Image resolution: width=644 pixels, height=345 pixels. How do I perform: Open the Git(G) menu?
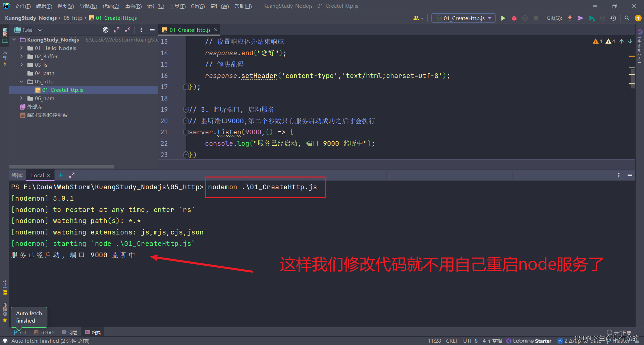click(x=198, y=6)
